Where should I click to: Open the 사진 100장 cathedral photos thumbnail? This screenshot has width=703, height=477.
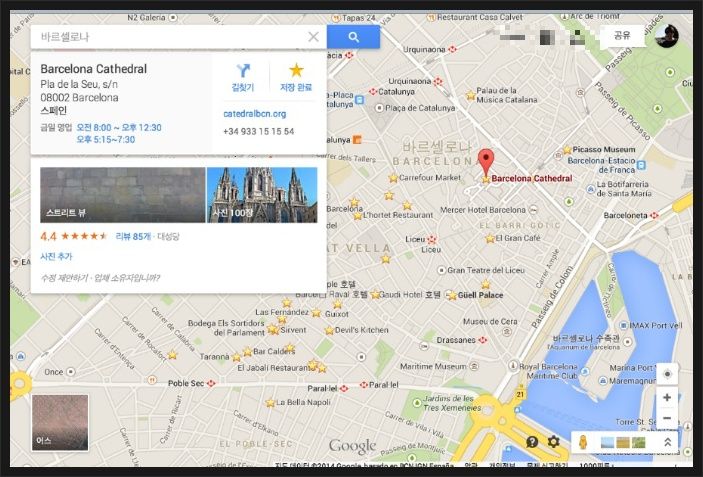click(x=262, y=195)
